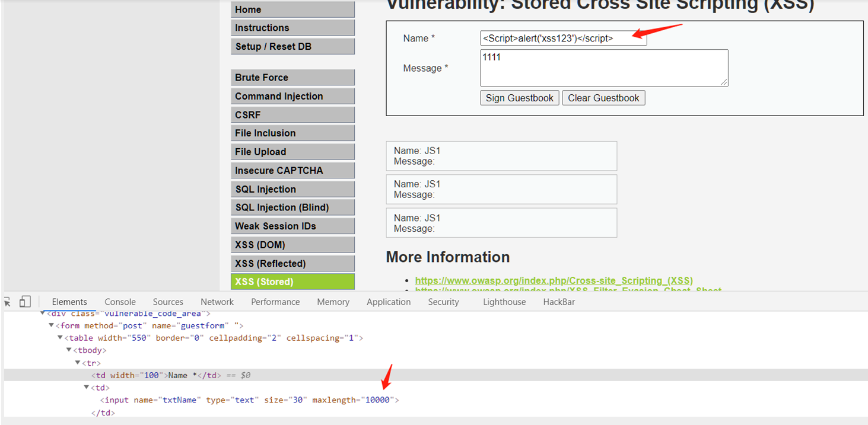Select the highlighted XSS (Stored) item
This screenshot has height=425, width=868.
pyautogui.click(x=292, y=282)
